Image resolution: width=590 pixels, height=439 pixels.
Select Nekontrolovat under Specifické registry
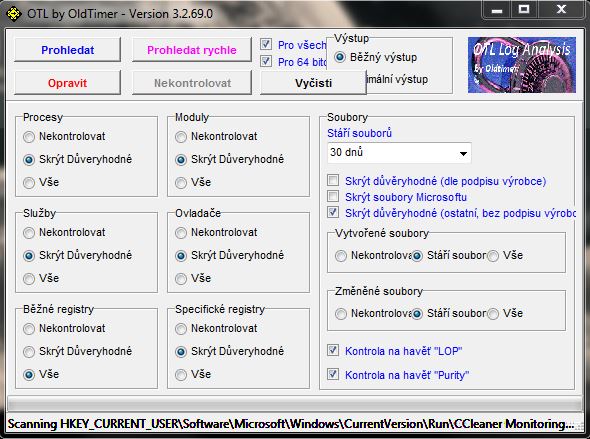(x=181, y=329)
